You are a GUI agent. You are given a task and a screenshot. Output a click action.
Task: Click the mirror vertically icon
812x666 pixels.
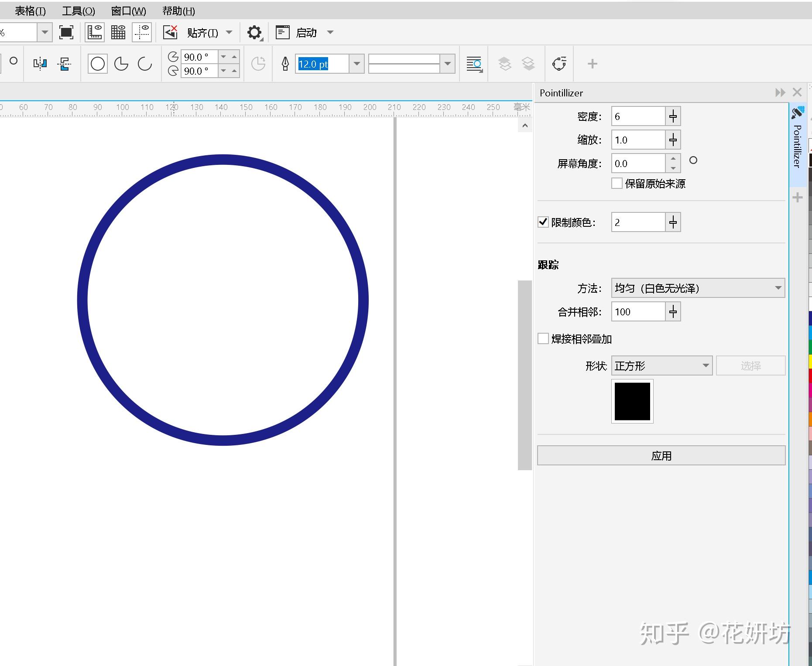(64, 64)
